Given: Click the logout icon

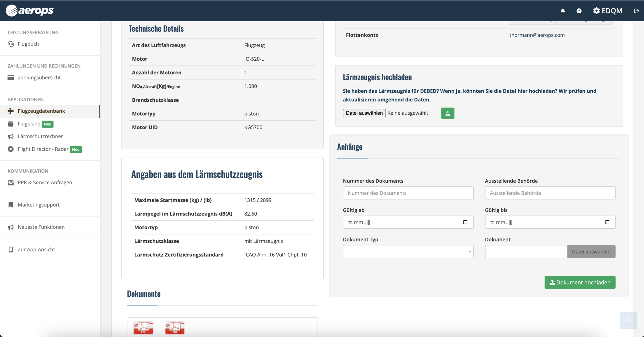Looking at the screenshot, I should [x=636, y=11].
